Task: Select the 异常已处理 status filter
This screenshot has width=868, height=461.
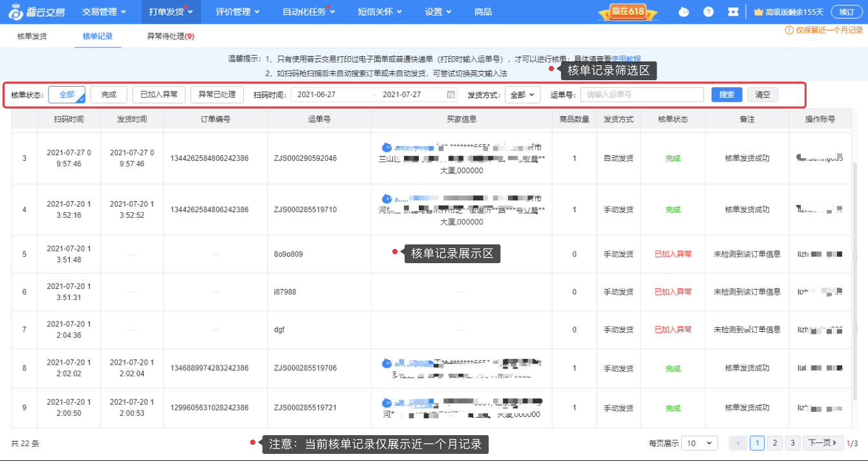Action: coord(217,94)
